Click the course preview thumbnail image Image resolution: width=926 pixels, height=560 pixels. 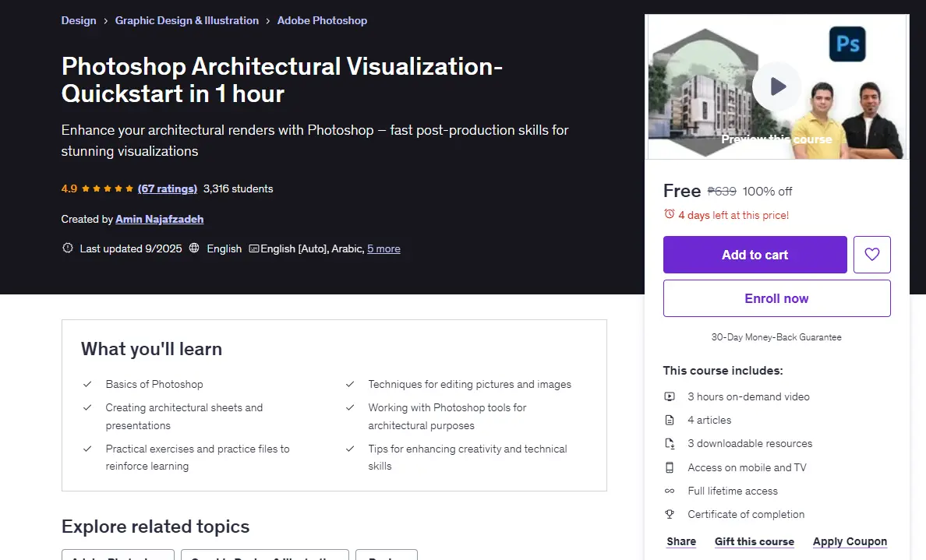776,86
